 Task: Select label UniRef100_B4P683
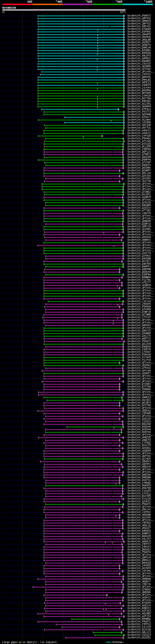pos(139,325)
